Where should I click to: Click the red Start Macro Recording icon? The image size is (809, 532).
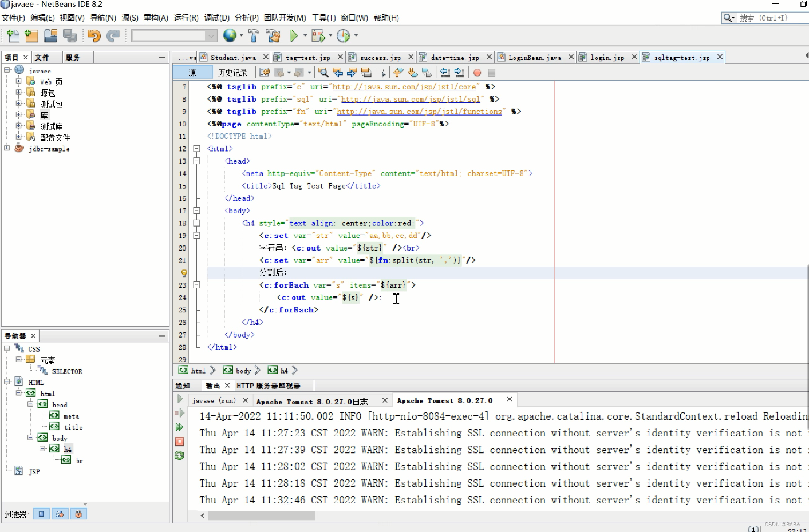pos(477,73)
